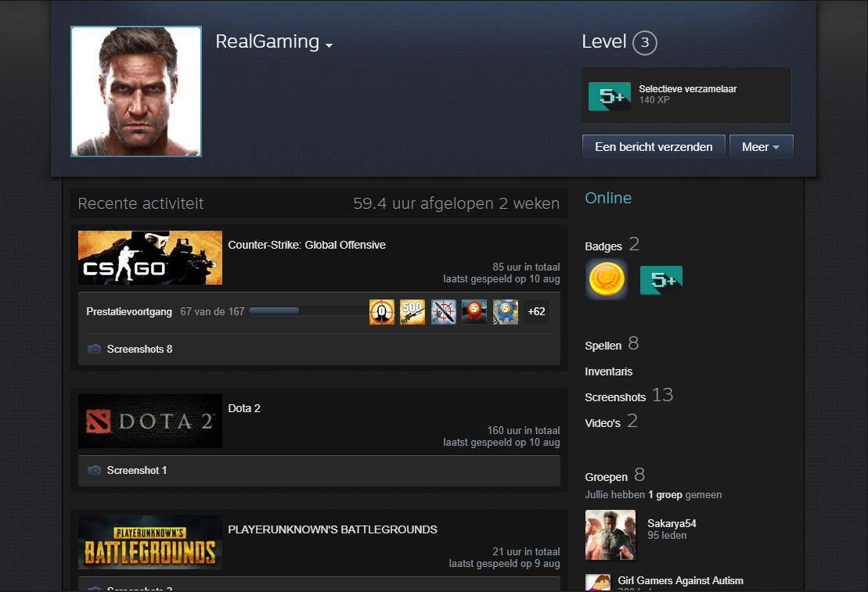Image resolution: width=868 pixels, height=592 pixels.
Task: Click the '85 uur in totaal' text
Action: coord(526,267)
